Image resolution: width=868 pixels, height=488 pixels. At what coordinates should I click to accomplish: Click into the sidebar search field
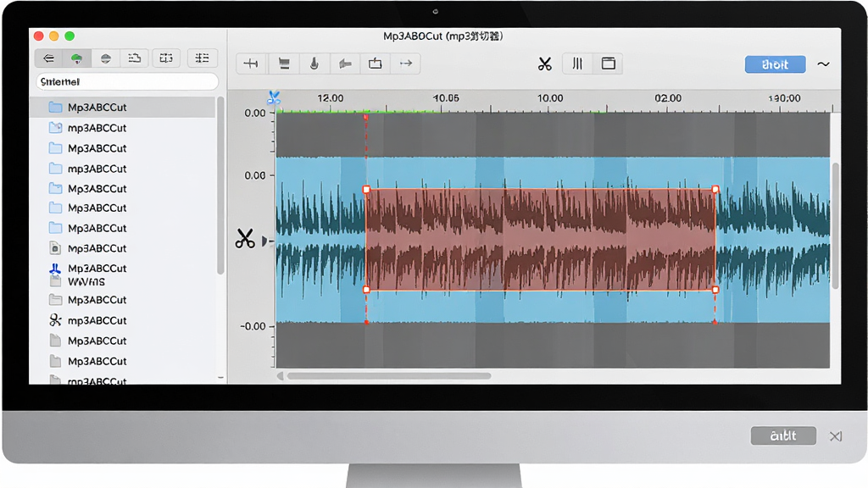[x=127, y=82]
